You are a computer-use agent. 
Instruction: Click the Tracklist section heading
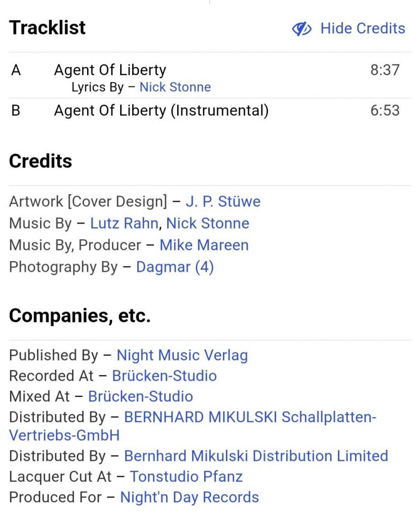[x=48, y=27]
